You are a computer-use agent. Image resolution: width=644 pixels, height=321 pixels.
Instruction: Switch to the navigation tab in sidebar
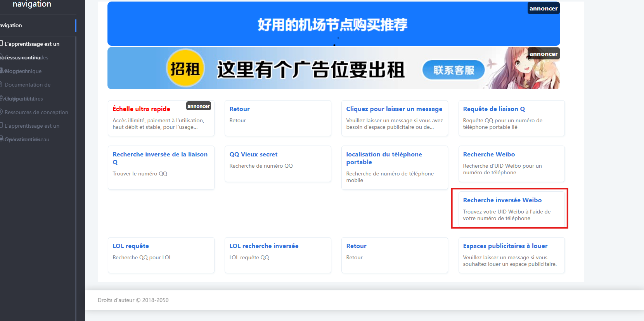pos(12,26)
